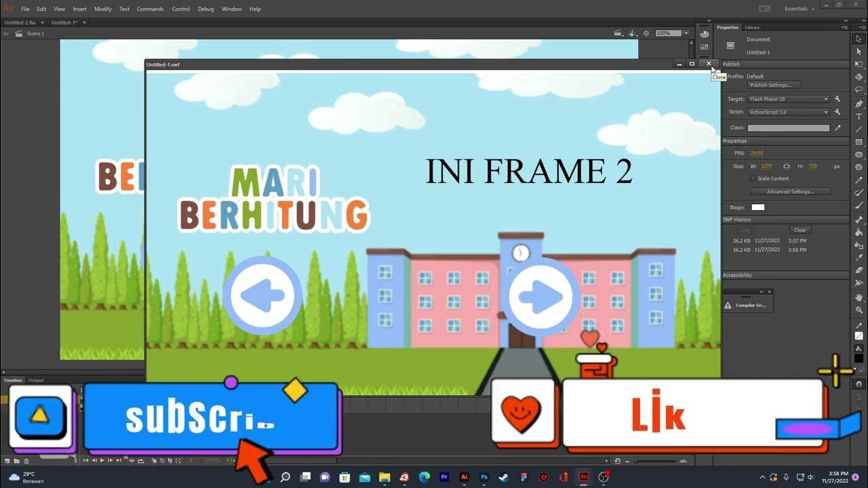Select the Pen tool

pos(859,104)
